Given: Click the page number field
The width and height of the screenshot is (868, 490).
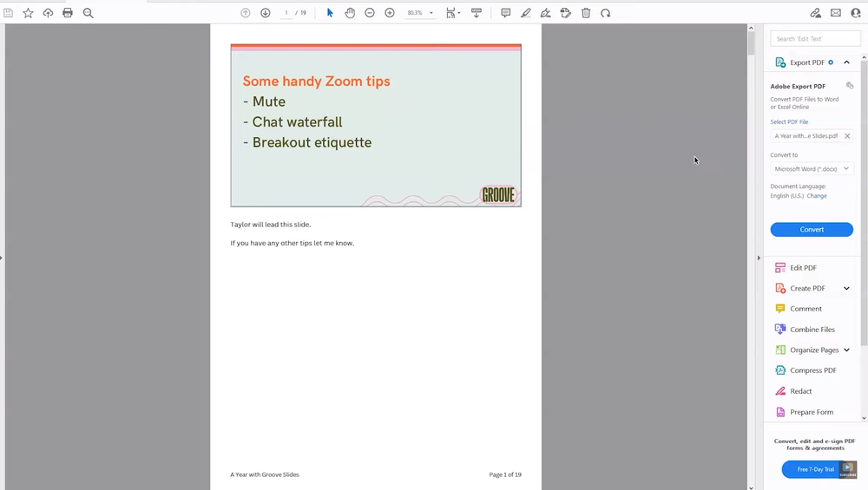Looking at the screenshot, I should point(286,13).
